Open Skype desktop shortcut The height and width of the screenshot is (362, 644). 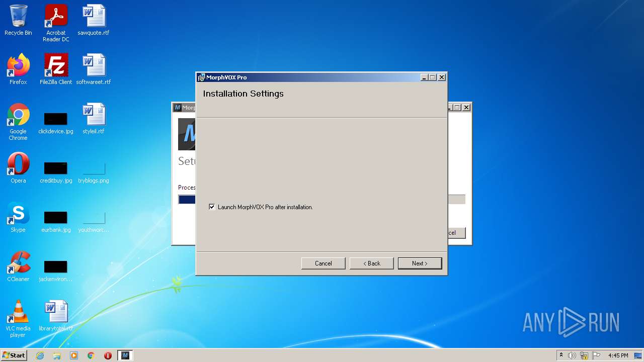(x=18, y=217)
